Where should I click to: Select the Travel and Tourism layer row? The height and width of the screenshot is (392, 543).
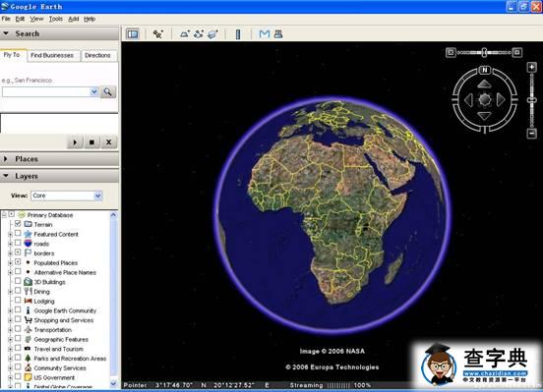pyautogui.click(x=58, y=349)
